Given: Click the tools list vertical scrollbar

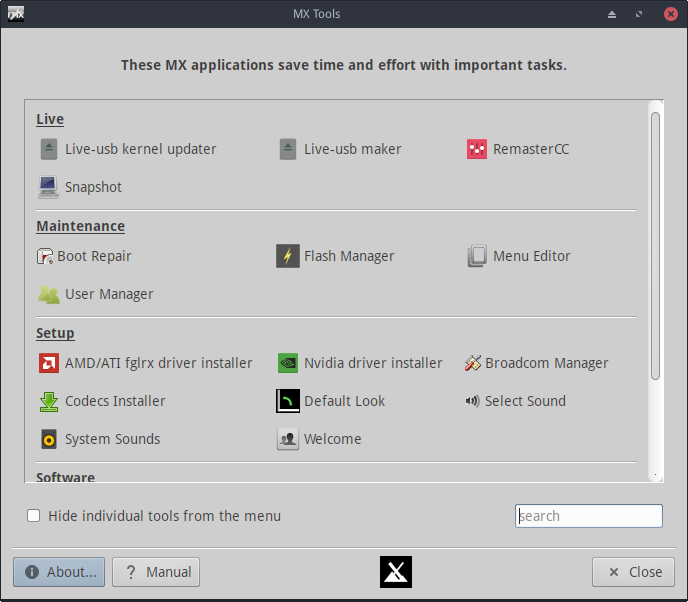Looking at the screenshot, I should click(x=656, y=246).
